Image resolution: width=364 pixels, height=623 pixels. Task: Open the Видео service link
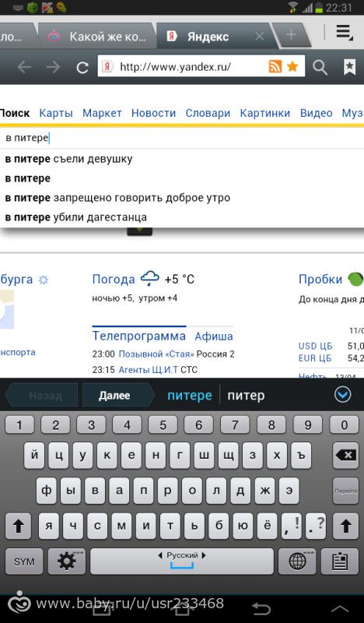pos(317,113)
